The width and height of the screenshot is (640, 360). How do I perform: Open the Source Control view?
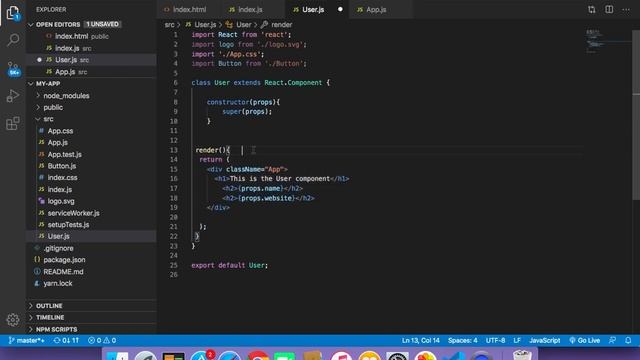[x=13, y=68]
